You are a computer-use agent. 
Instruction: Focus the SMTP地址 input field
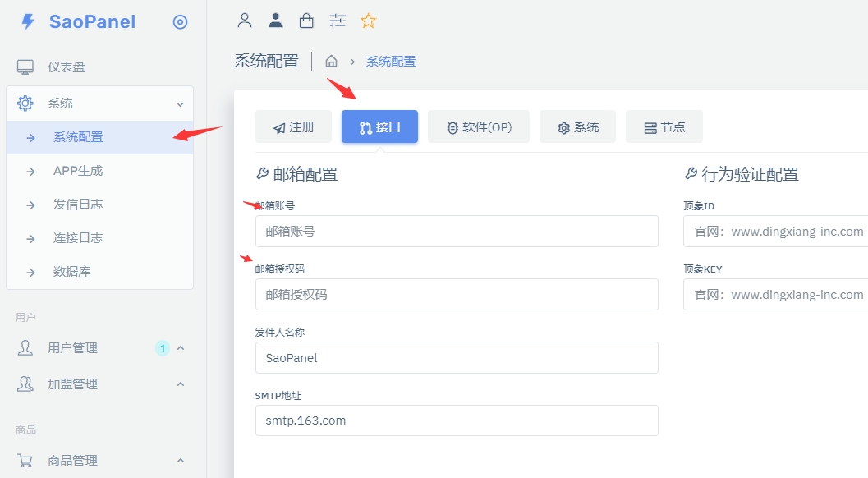456,421
